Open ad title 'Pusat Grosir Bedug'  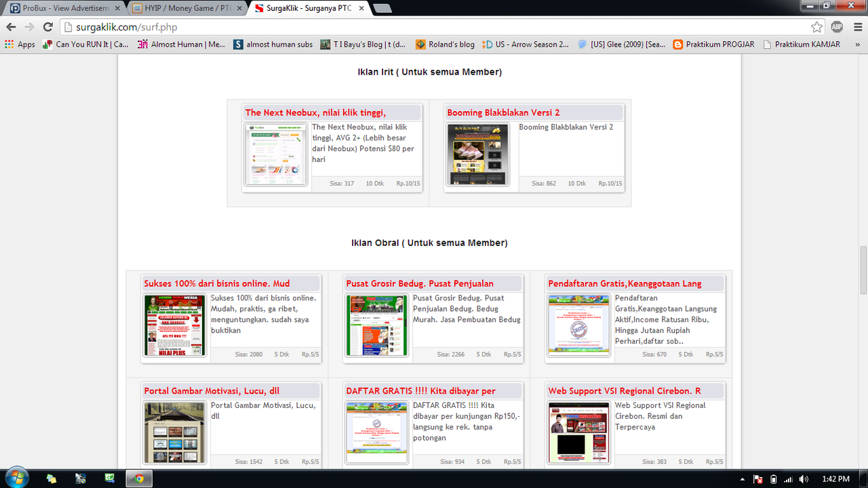coord(420,283)
